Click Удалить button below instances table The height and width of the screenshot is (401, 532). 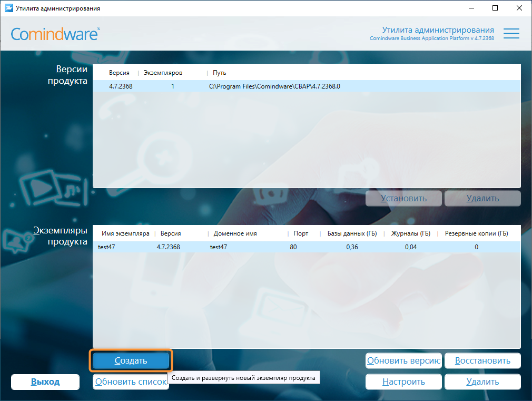(482, 382)
